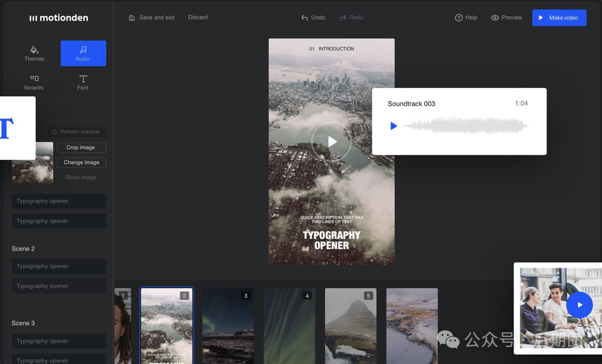Viewport: 602px width, 364px height.
Task: Discard the current changes
Action: click(198, 17)
